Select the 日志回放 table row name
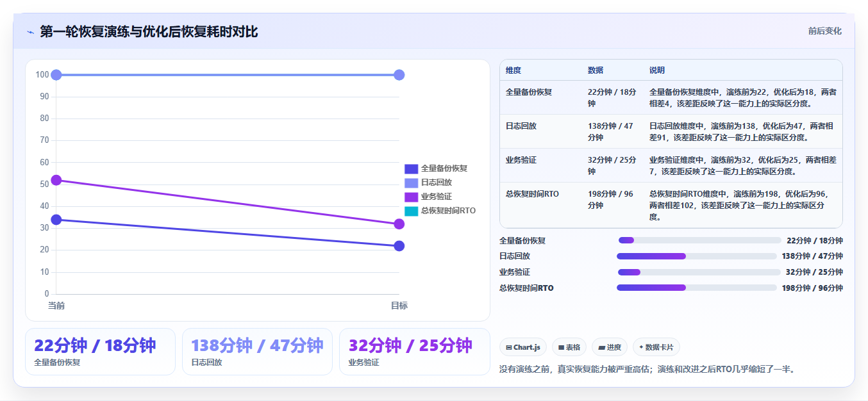Screen dimensions: 868x401 pyautogui.click(x=521, y=126)
